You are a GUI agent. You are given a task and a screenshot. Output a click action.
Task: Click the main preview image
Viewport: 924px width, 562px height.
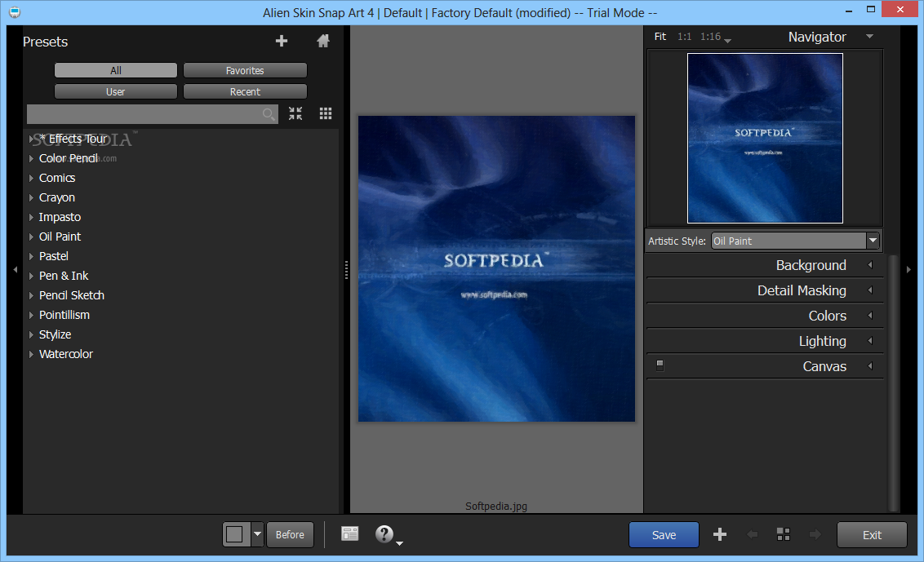pos(497,268)
